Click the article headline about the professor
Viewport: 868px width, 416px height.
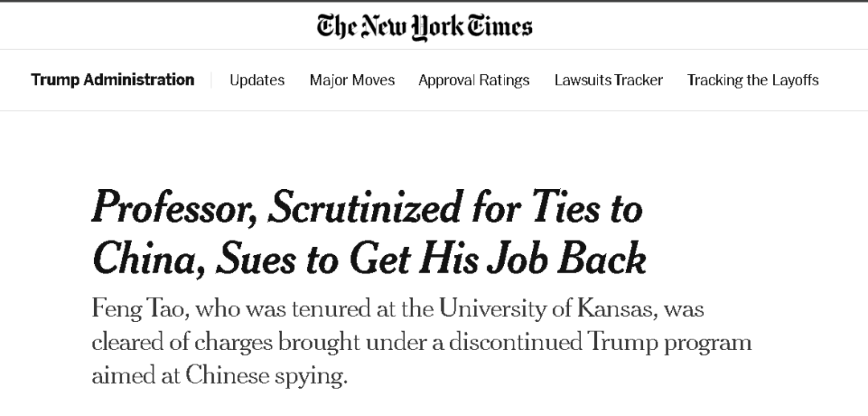pyautogui.click(x=369, y=233)
